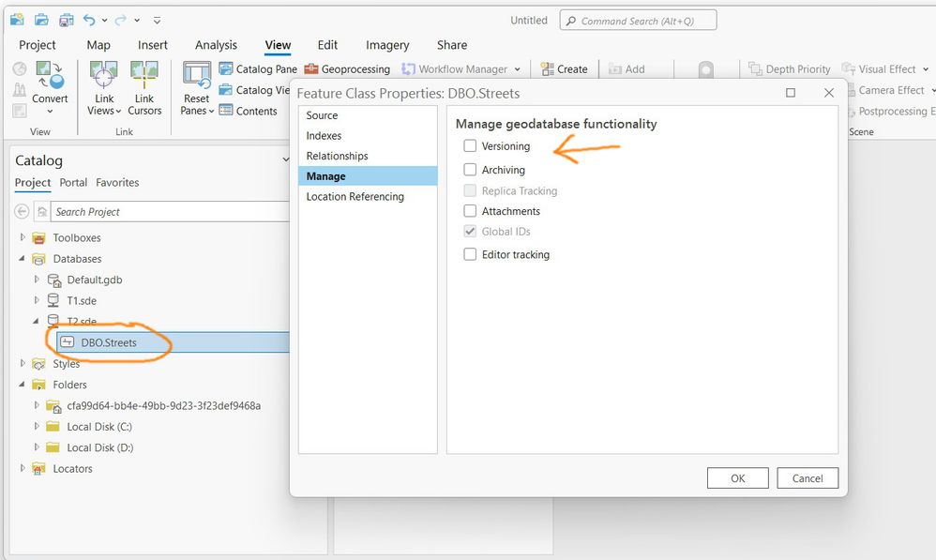Enable the Editor tracking checkbox
The width and height of the screenshot is (936, 560).
471,254
